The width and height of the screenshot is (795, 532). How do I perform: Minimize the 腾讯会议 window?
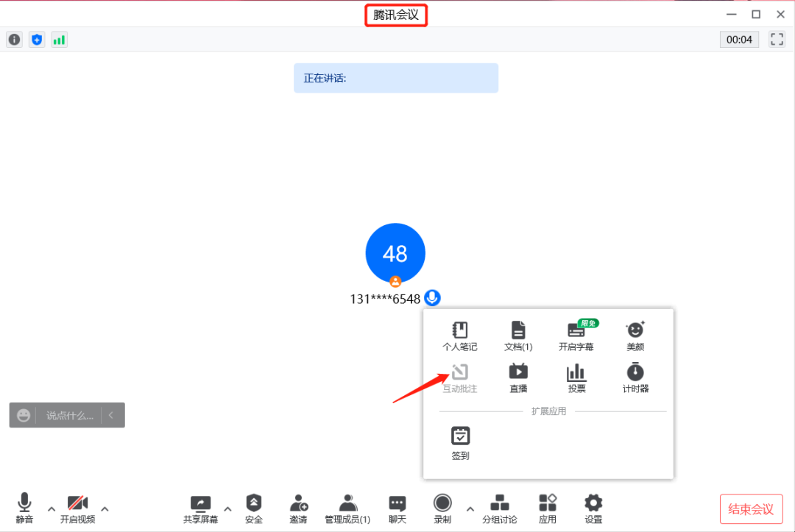731,14
